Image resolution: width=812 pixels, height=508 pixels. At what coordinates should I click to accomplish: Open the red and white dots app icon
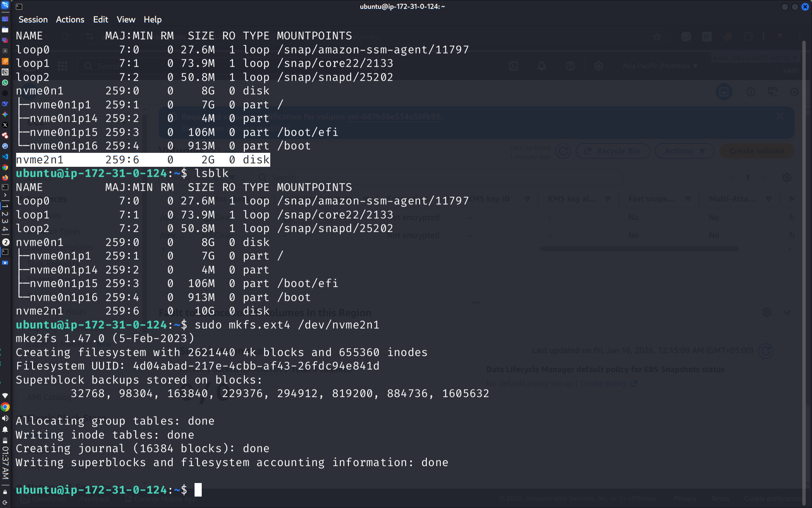coord(5,135)
